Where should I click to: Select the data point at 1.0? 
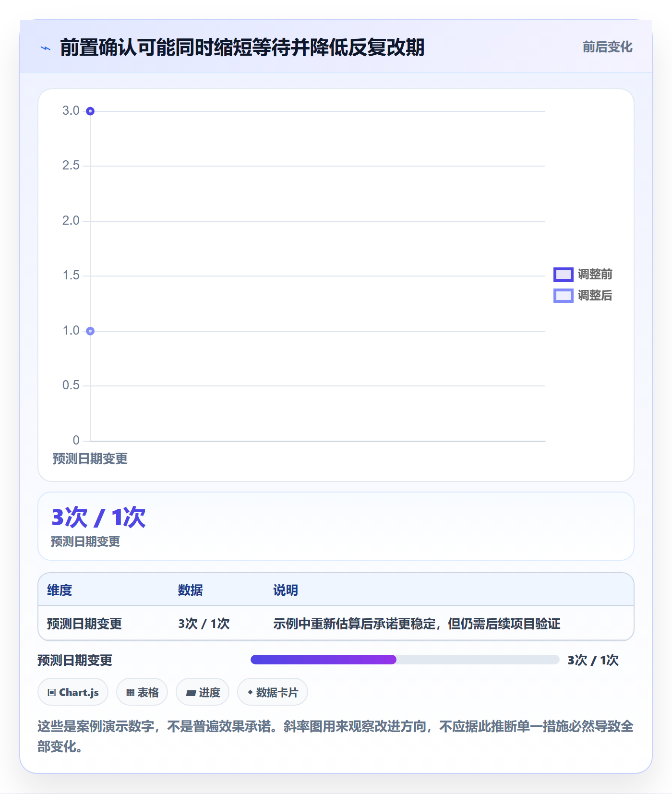[x=90, y=331]
